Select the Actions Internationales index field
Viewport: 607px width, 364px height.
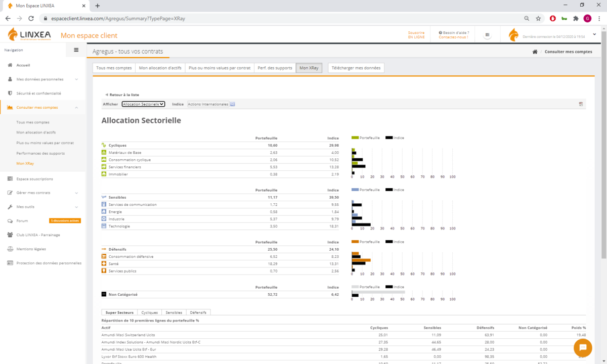208,104
